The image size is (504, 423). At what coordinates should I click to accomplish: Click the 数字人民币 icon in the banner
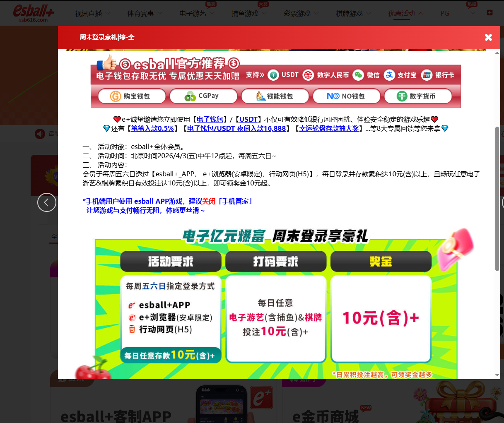click(308, 75)
